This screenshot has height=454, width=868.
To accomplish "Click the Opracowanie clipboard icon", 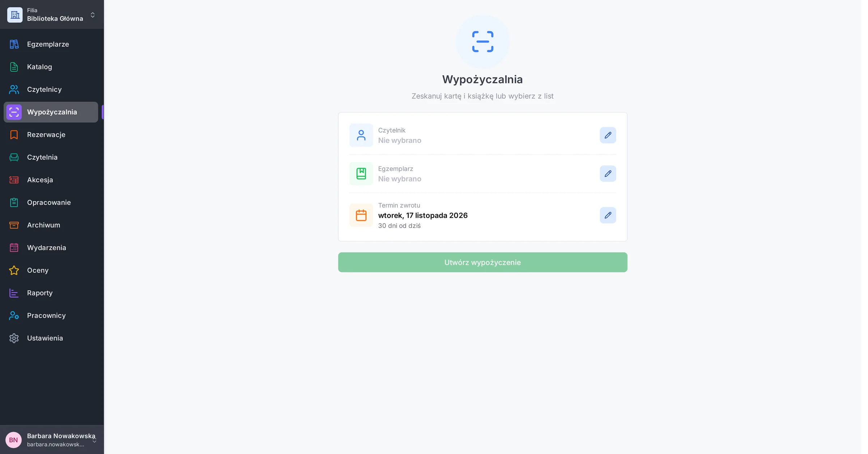I will 14,203.
